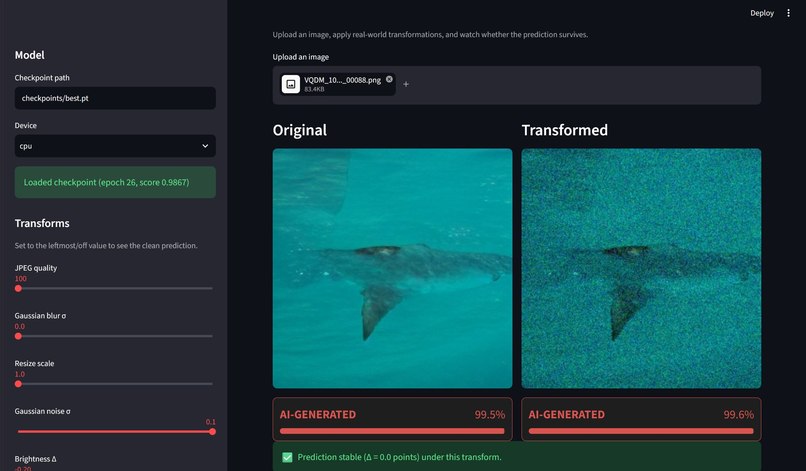Click the Original shark image

tap(392, 268)
